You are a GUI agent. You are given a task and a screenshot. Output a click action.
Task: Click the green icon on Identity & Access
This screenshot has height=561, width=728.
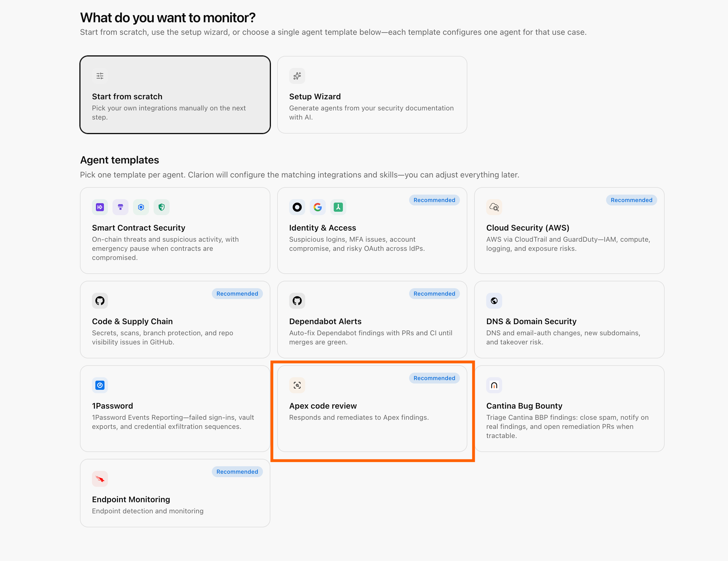338,207
